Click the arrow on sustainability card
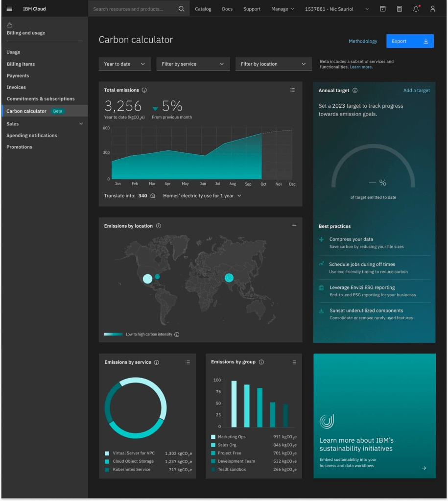This screenshot has width=448, height=501. 424,468
